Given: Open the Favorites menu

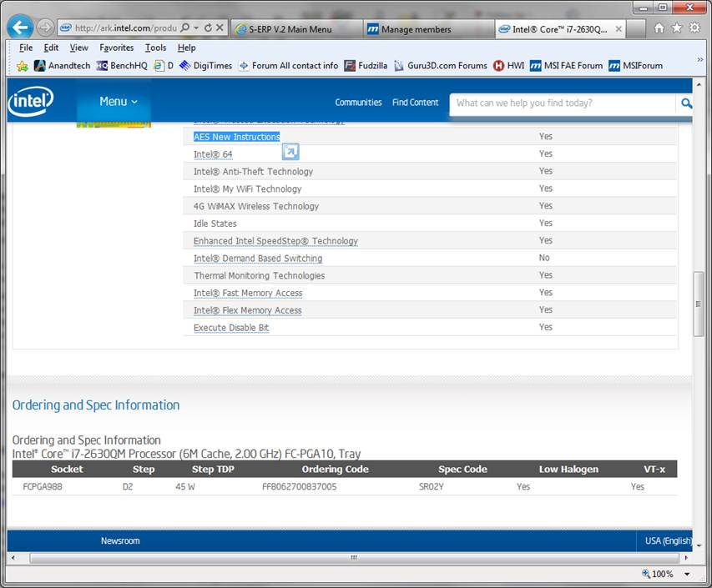Looking at the screenshot, I should click(116, 48).
